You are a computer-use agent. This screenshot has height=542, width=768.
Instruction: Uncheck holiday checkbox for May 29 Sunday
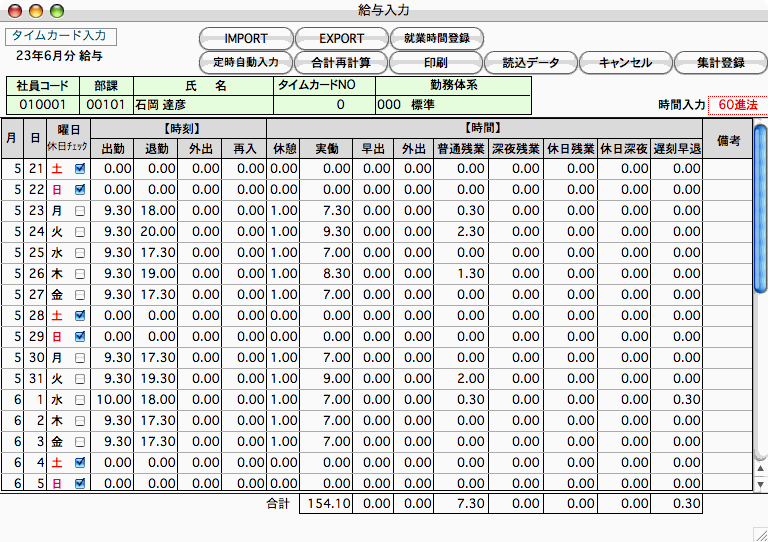coord(80,336)
